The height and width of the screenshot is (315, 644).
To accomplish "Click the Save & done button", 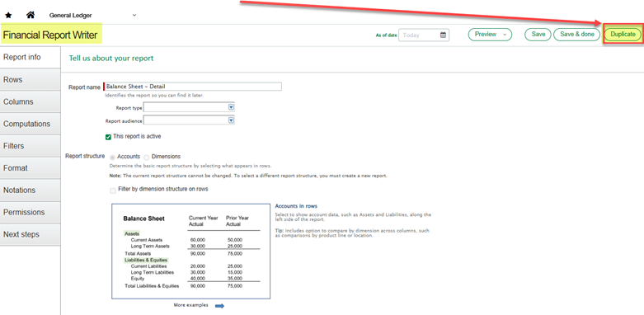I will (x=577, y=35).
